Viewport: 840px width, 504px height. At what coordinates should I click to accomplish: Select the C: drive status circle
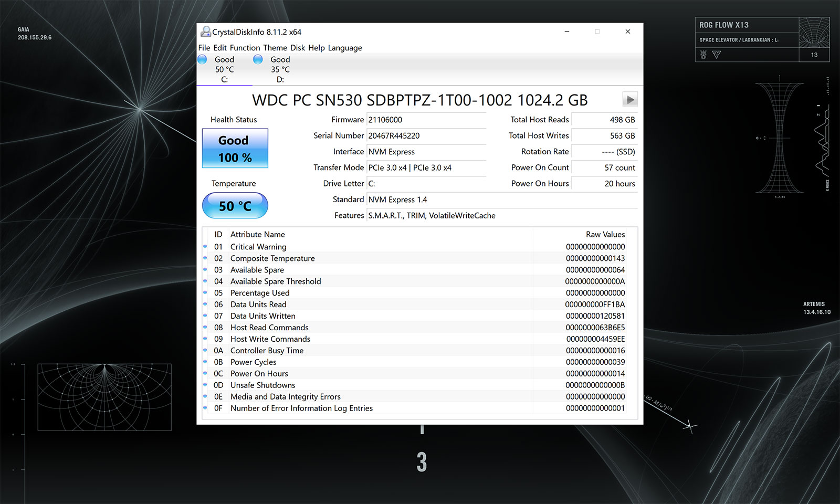click(202, 59)
